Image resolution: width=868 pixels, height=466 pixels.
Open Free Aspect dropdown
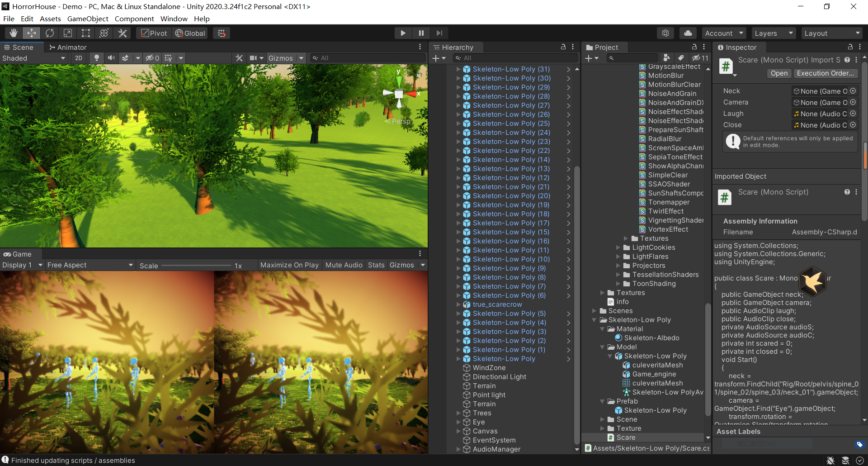pos(90,265)
